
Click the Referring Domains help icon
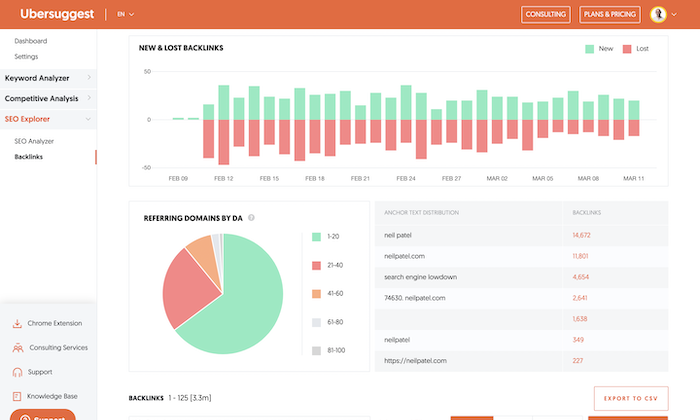click(x=251, y=218)
